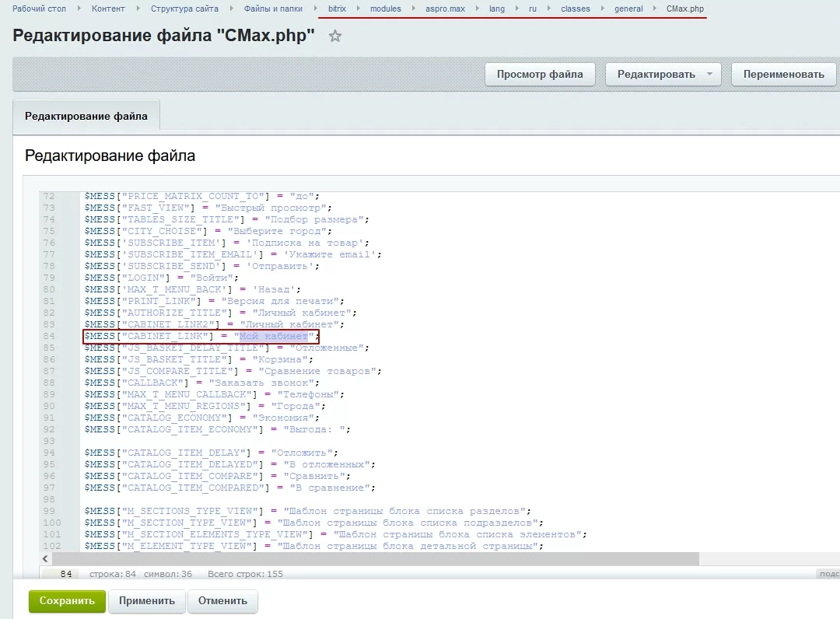Open Контент breadcrumb link

tap(108, 9)
